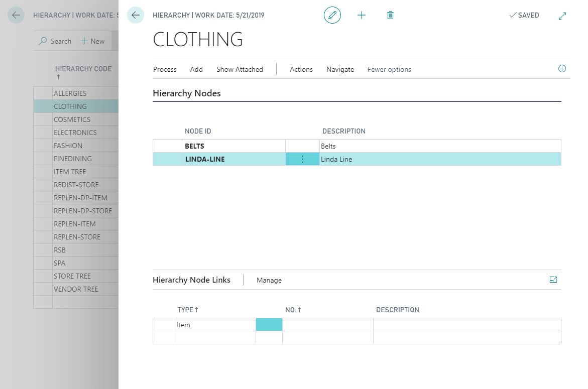Open the Actions dropdown menu

coord(301,69)
